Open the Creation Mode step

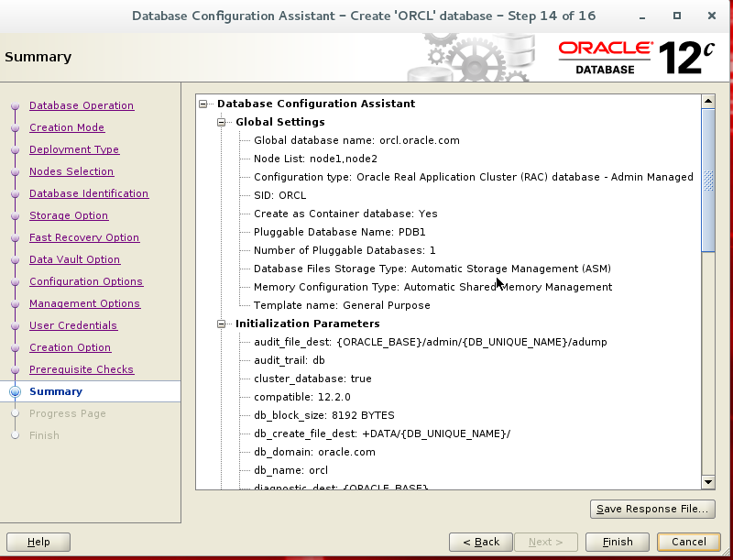[67, 127]
